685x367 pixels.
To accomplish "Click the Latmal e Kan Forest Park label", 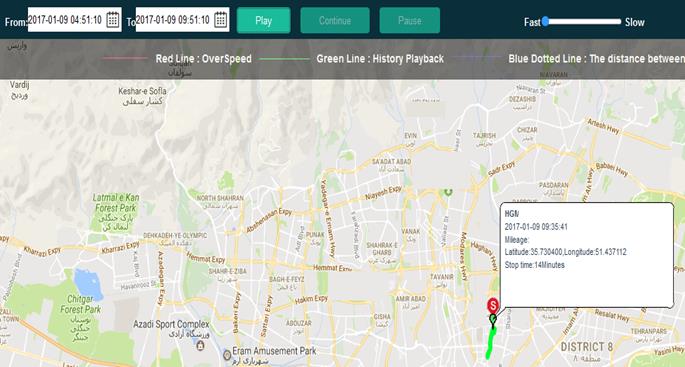I will [115, 203].
